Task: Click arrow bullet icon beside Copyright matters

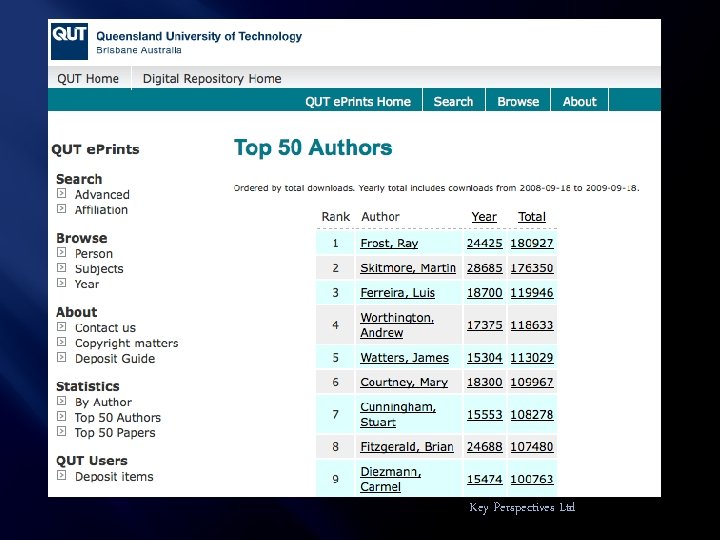Action: (62, 342)
